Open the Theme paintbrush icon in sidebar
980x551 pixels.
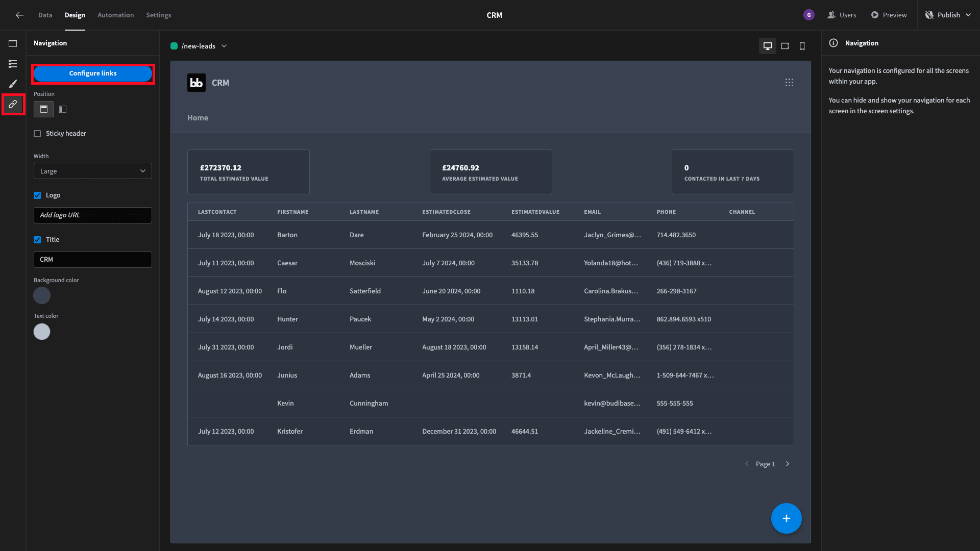13,84
